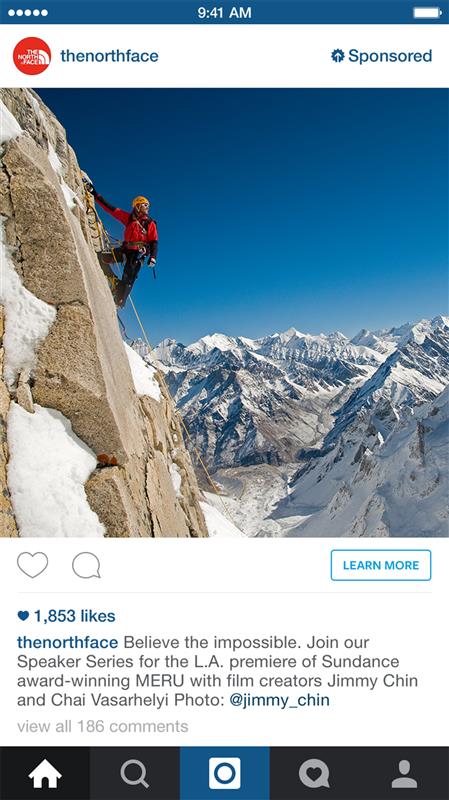Tap the climber photo
The height and width of the screenshot is (800, 449).
tap(224, 312)
